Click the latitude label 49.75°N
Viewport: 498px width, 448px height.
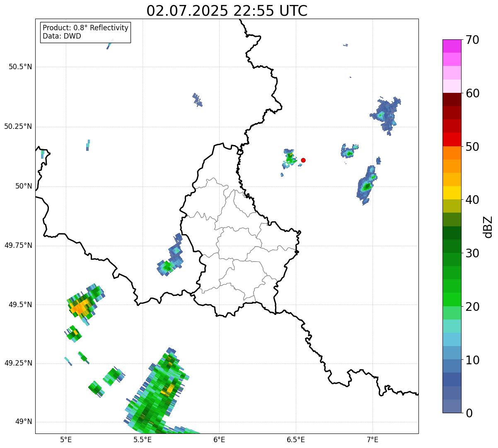point(18,245)
